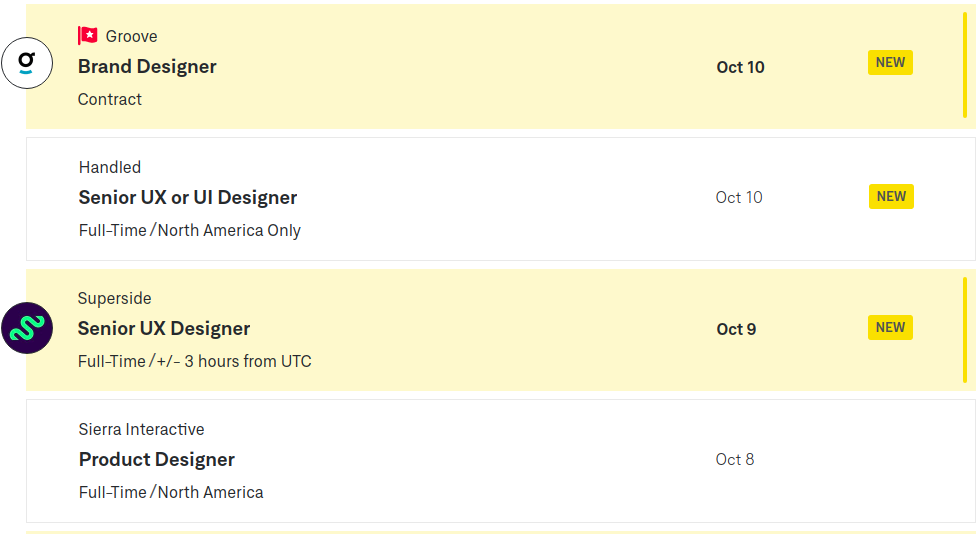Viewport: 979px width, 534px height.
Task: Click the Oct 8 date on Product Designer
Action: (735, 460)
